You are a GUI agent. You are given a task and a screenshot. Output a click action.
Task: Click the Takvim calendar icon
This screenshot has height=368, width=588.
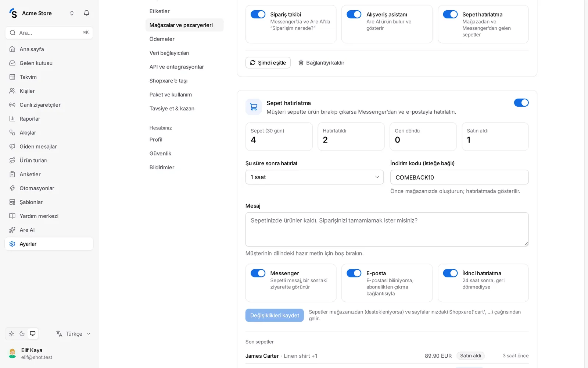tap(12, 77)
